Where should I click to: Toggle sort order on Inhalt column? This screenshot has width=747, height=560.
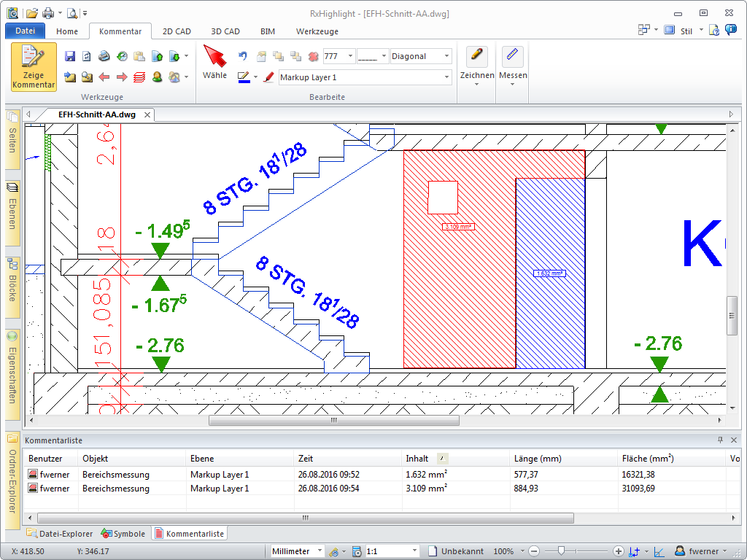[443, 459]
